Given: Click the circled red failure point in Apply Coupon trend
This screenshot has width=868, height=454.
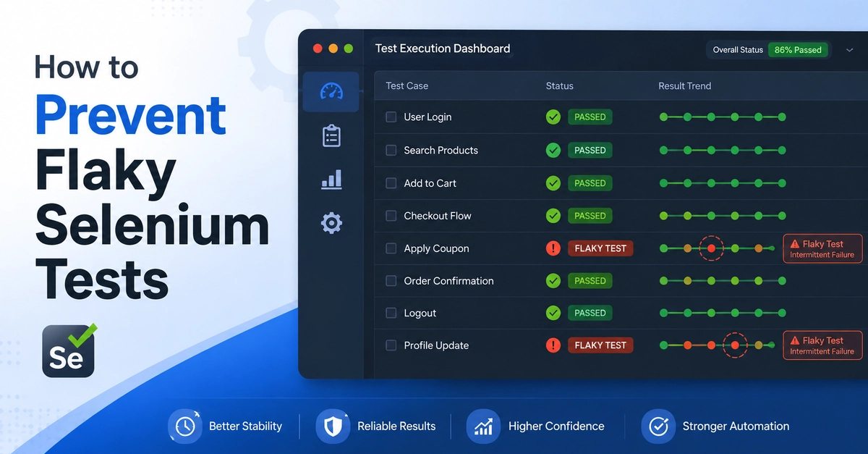Looking at the screenshot, I should (x=711, y=248).
